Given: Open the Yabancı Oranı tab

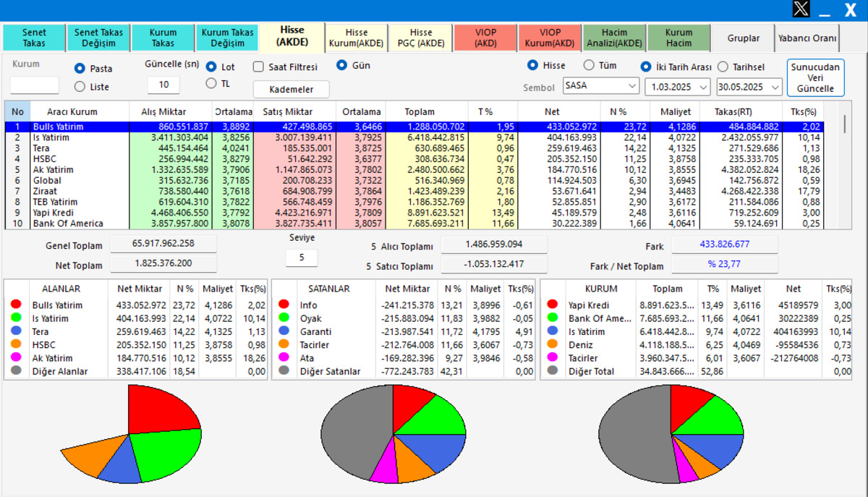Looking at the screenshot, I should 807,38.
